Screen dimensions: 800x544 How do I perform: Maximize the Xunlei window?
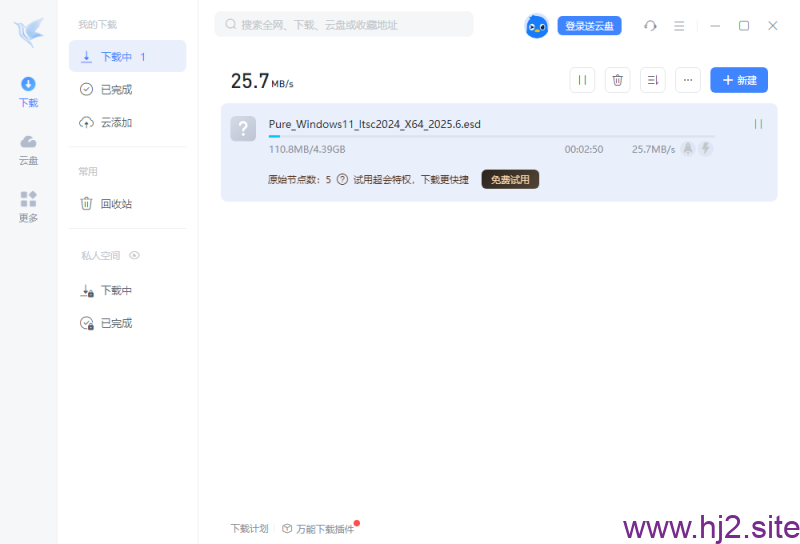tap(744, 26)
